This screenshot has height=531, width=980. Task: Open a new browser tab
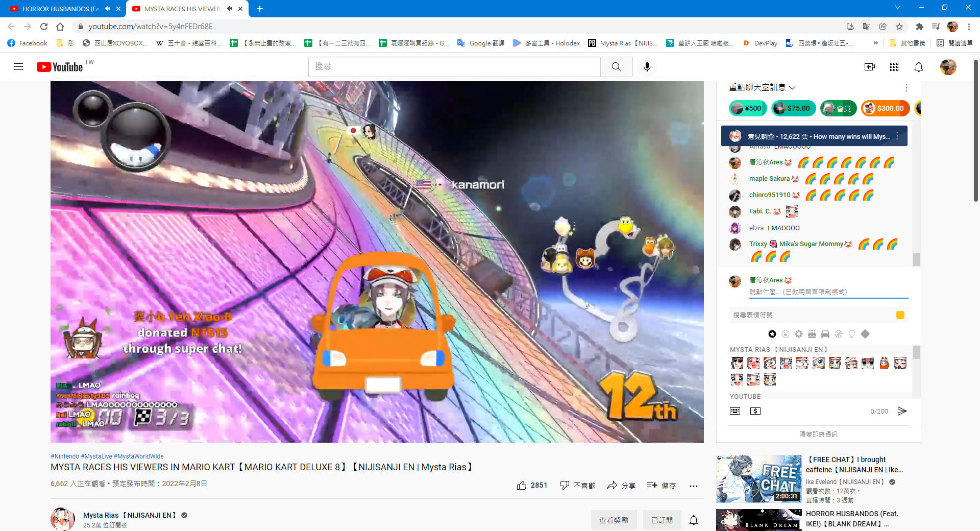pyautogui.click(x=260, y=9)
